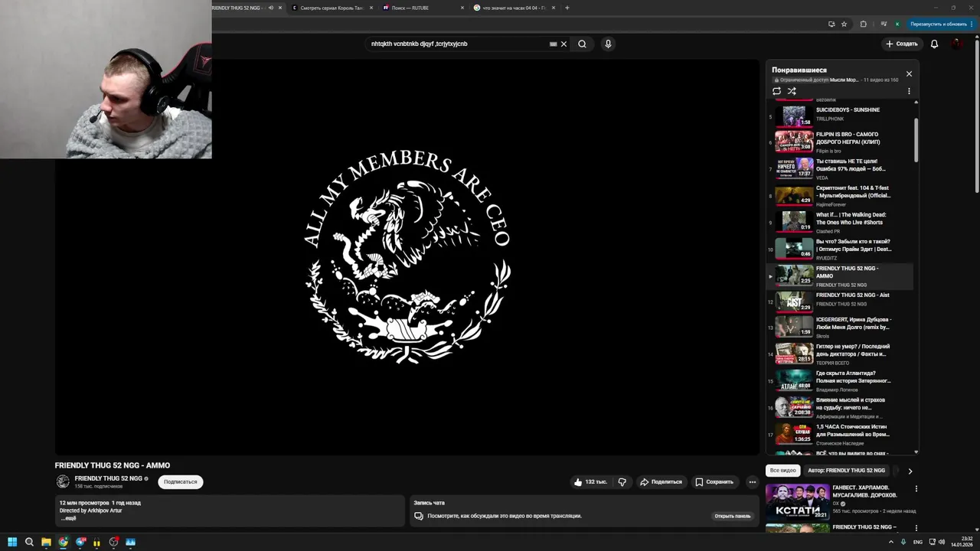Bookmark page with star icon
The width and height of the screenshot is (980, 551).
[x=844, y=24]
